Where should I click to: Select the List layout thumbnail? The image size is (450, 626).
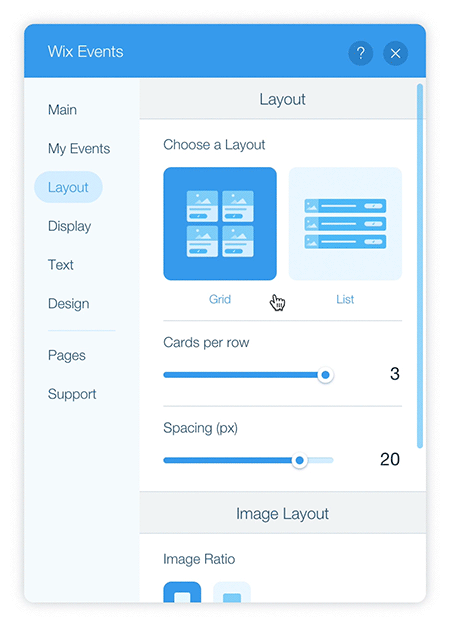click(345, 224)
